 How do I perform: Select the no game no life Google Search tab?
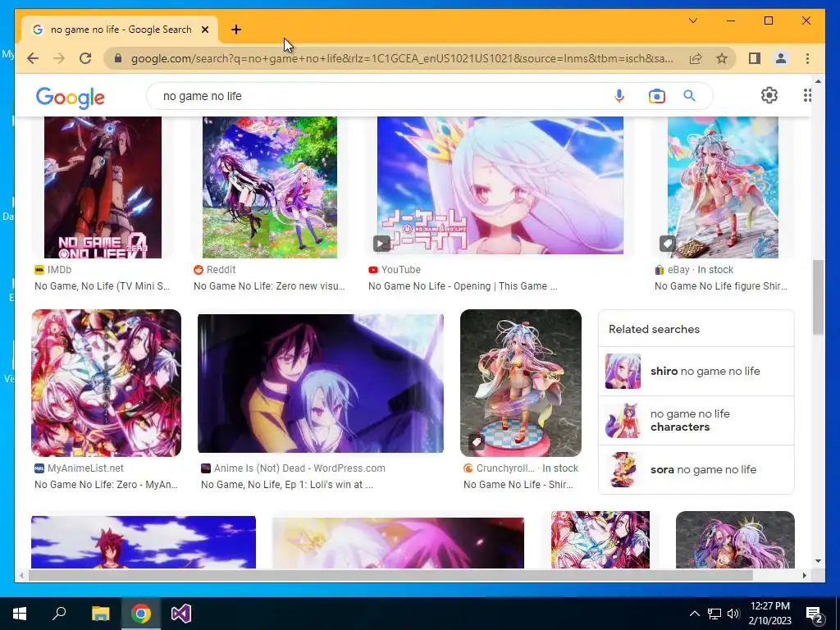click(x=120, y=30)
